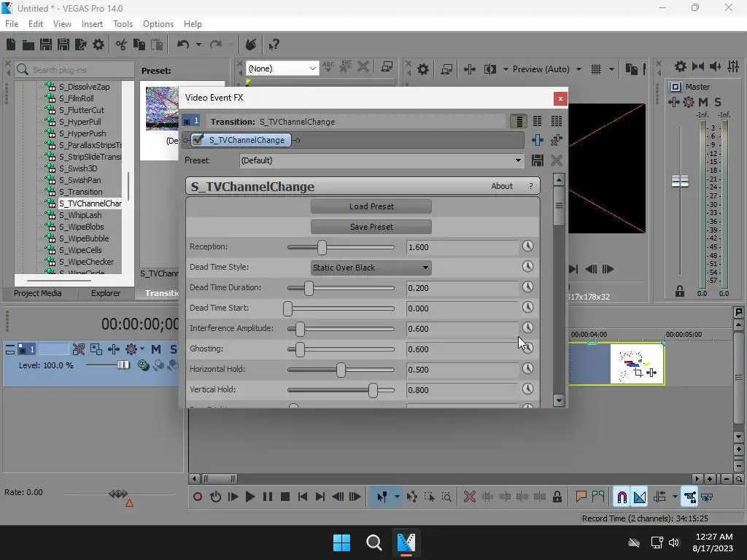The image size is (747, 560).
Task: Open overlays grid dropdown arrow
Action: (x=611, y=69)
